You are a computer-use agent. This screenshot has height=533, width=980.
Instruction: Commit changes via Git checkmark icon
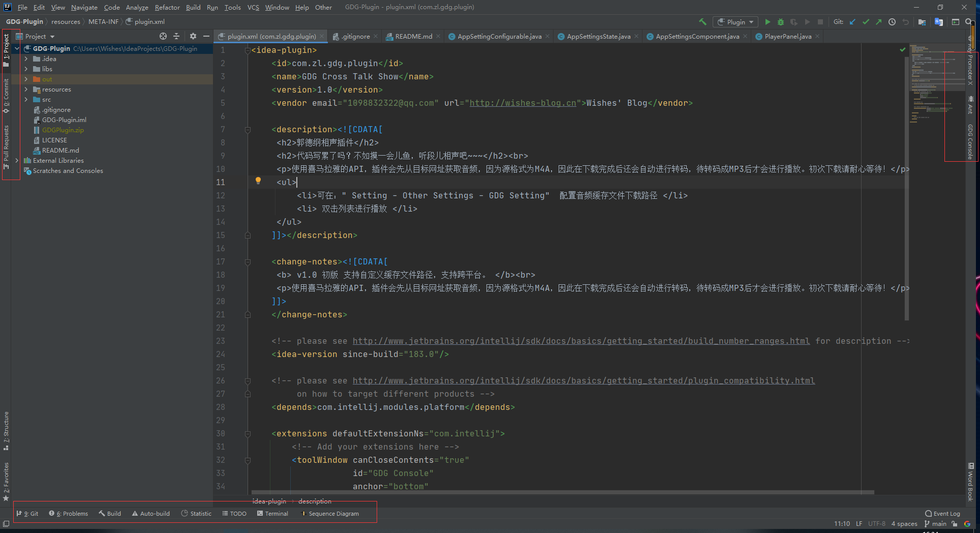[x=866, y=22]
